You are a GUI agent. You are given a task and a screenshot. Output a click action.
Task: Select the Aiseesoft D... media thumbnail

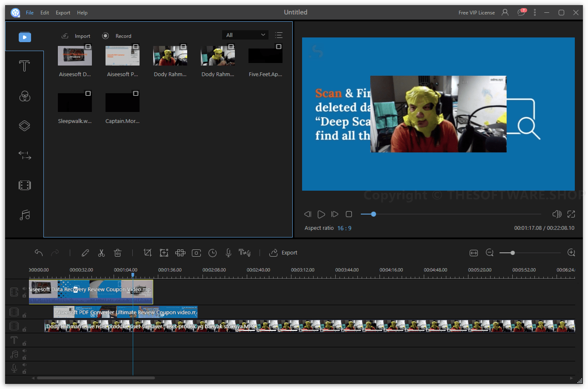75,56
